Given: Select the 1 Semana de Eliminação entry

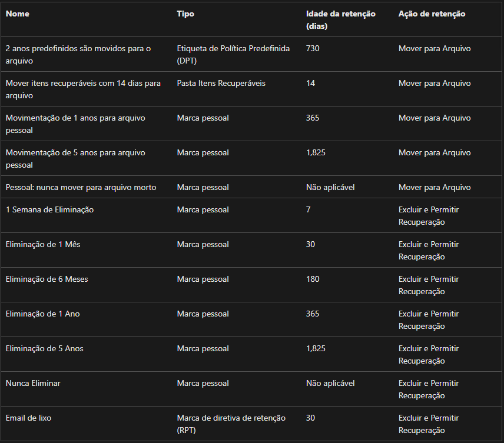Looking at the screenshot, I should 50,209.
